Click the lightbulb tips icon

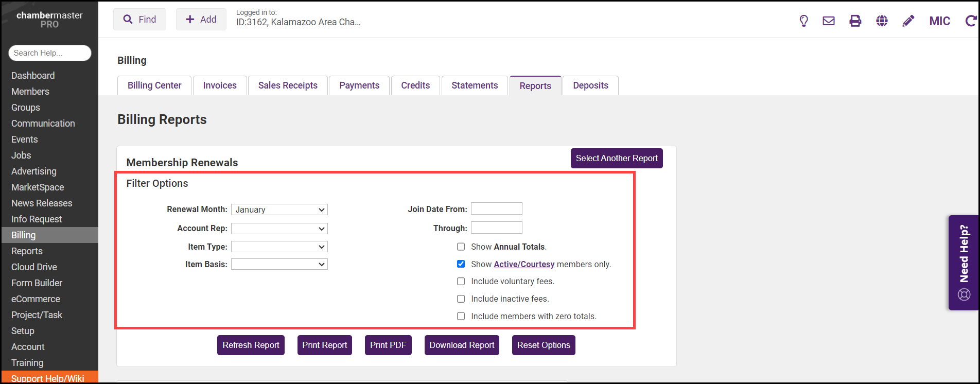(x=803, y=21)
